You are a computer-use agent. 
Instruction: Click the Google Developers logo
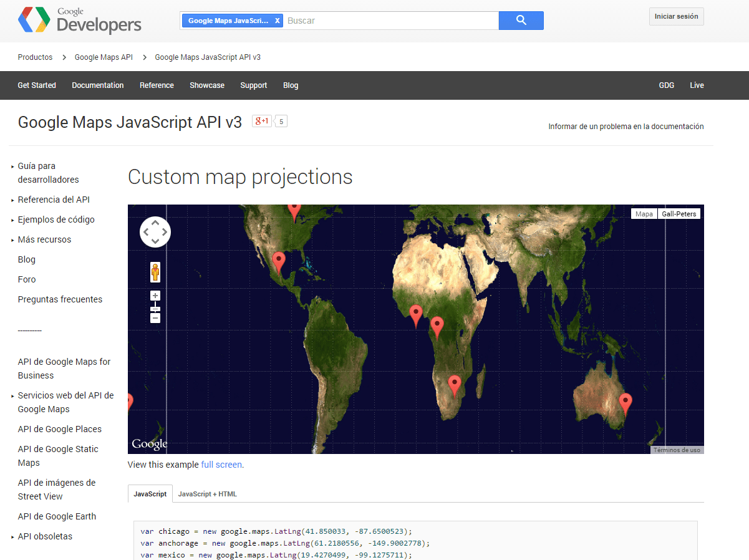tap(80, 21)
